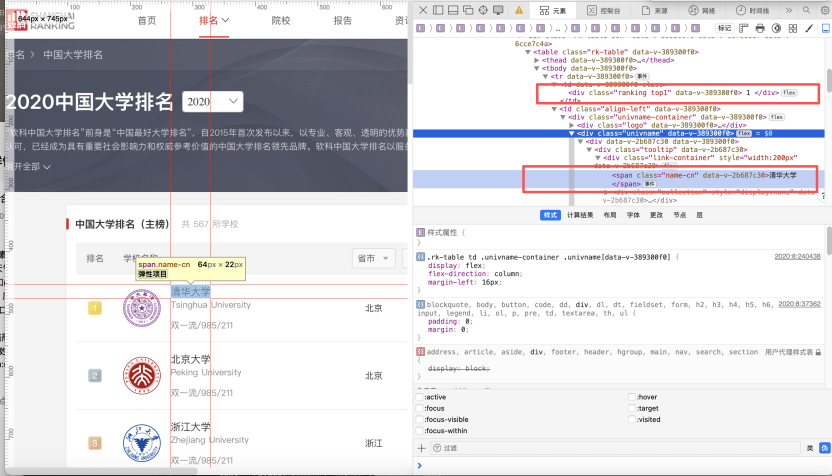The image size is (832, 476).
Task: Expand 展开全部 on the web page
Action: tap(29, 167)
